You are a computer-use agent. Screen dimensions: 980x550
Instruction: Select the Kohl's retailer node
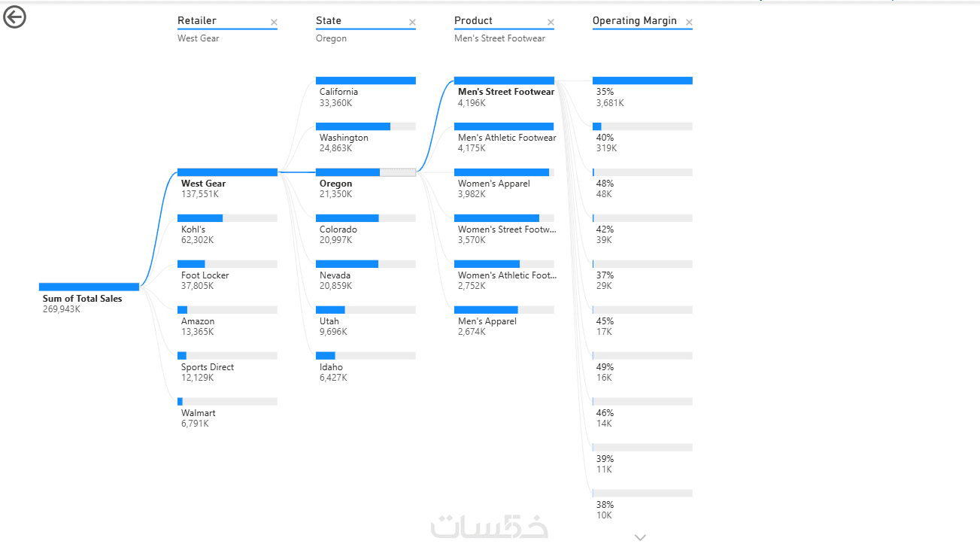[227, 218]
